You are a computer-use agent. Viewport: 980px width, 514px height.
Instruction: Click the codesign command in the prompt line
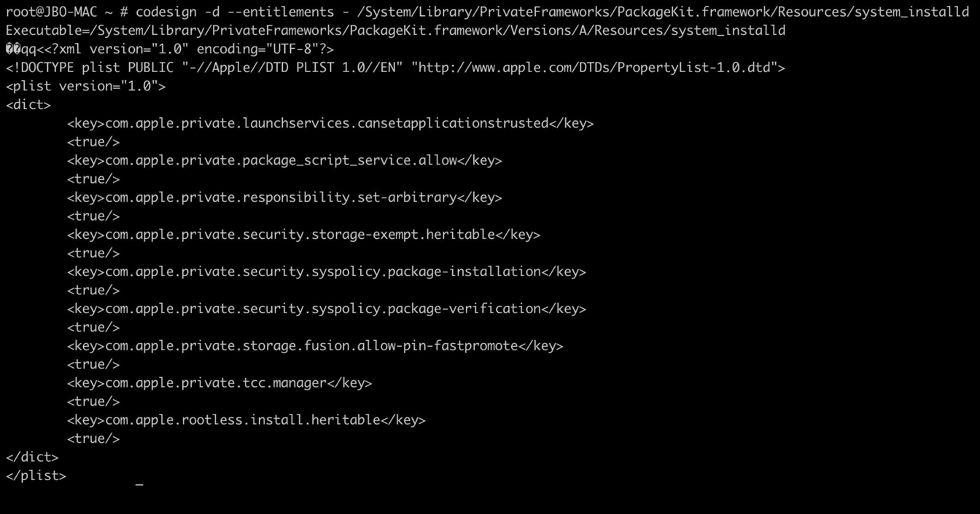[166, 12]
